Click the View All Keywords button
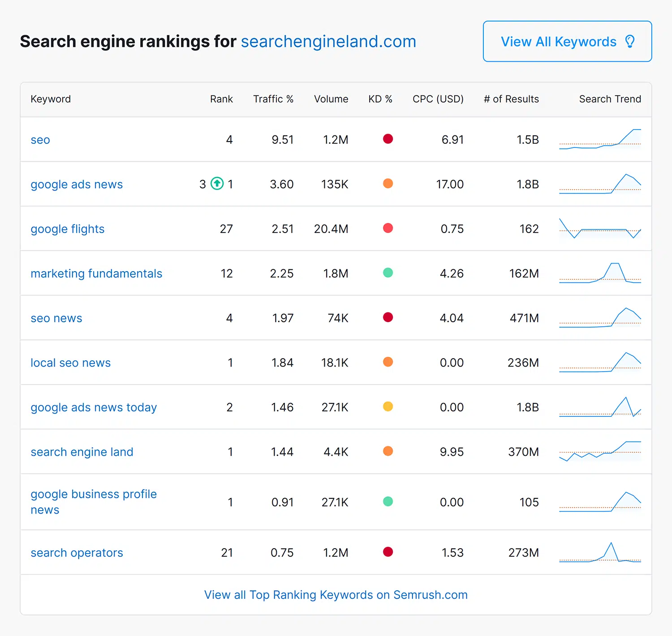This screenshot has height=636, width=672. tap(567, 41)
